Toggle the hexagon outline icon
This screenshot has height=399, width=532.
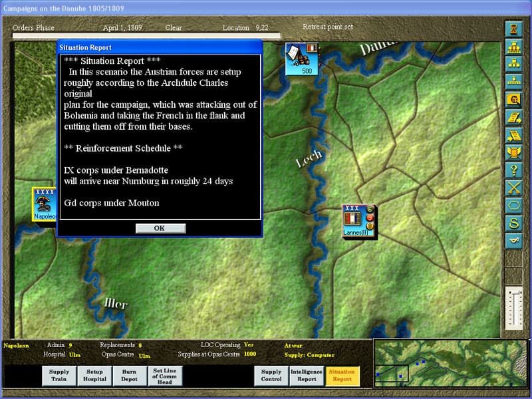[x=513, y=205]
